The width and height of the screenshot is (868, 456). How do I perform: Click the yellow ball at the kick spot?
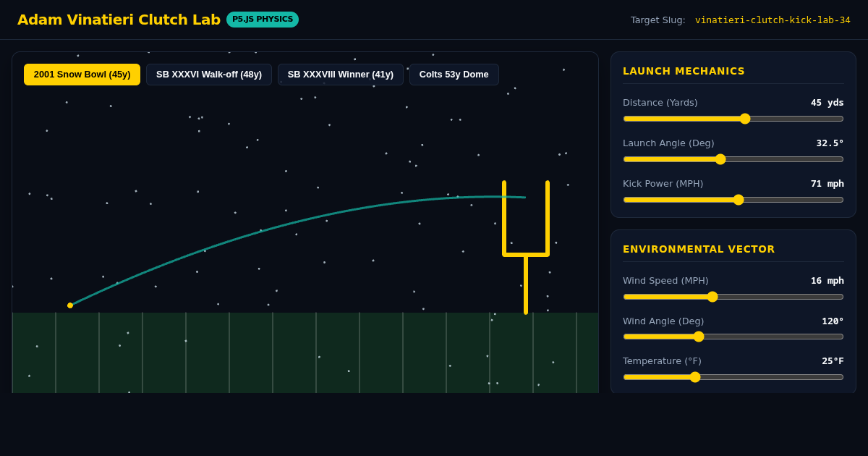(70, 305)
